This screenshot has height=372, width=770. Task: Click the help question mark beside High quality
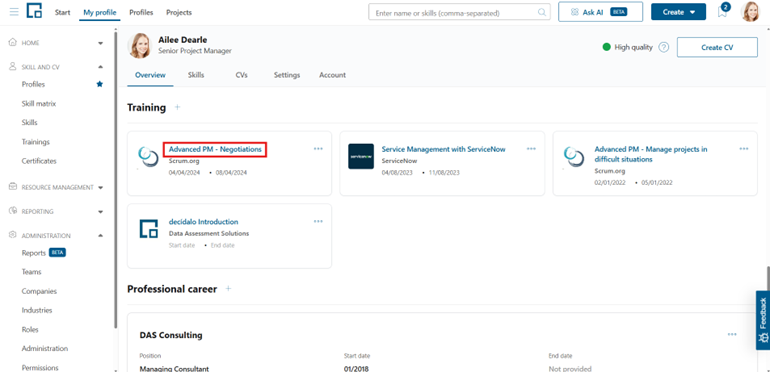tap(664, 48)
